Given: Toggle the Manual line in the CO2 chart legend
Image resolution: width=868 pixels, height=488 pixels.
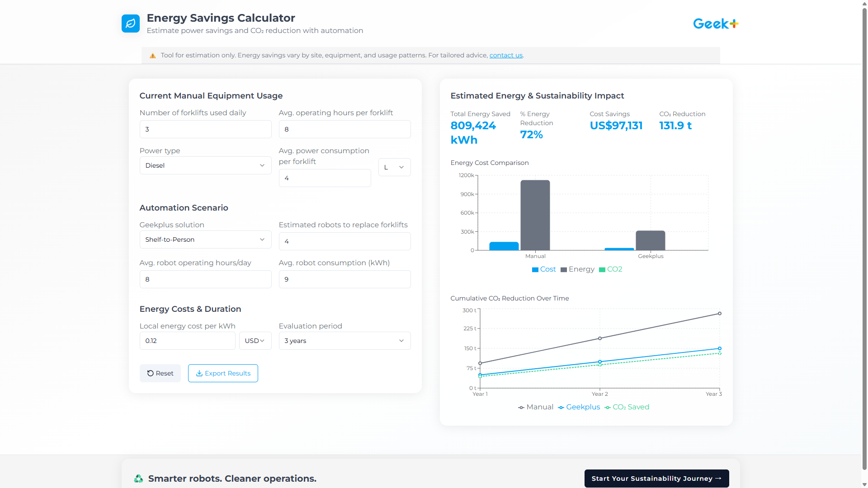Looking at the screenshot, I should [x=535, y=407].
